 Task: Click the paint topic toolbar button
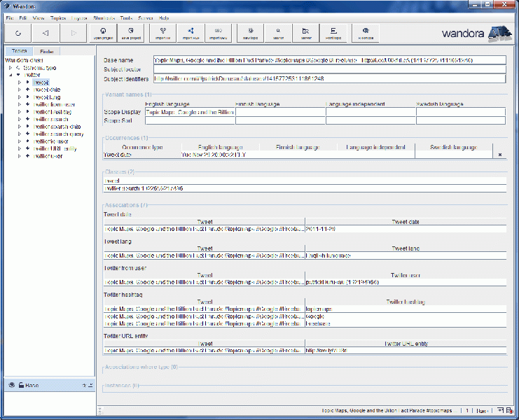333,33
